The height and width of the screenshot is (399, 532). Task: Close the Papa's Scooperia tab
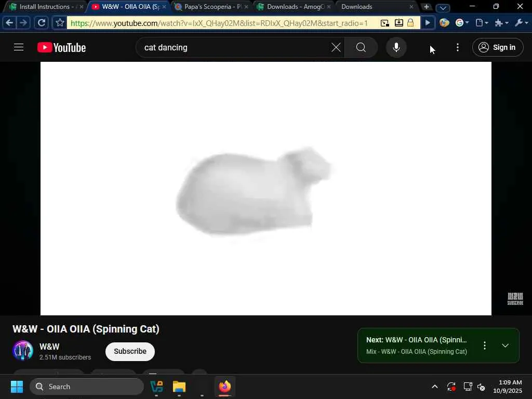coord(246,7)
